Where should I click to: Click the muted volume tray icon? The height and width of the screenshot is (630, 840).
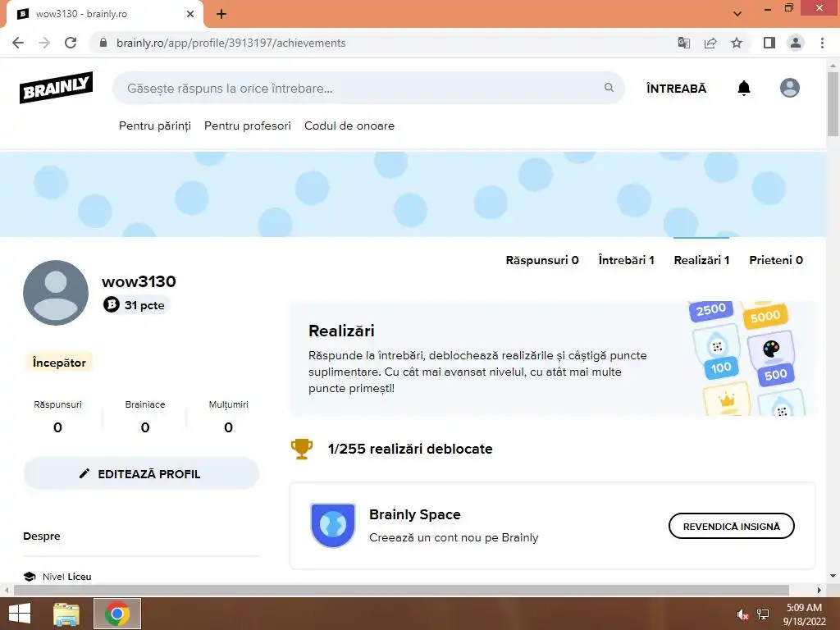click(742, 614)
